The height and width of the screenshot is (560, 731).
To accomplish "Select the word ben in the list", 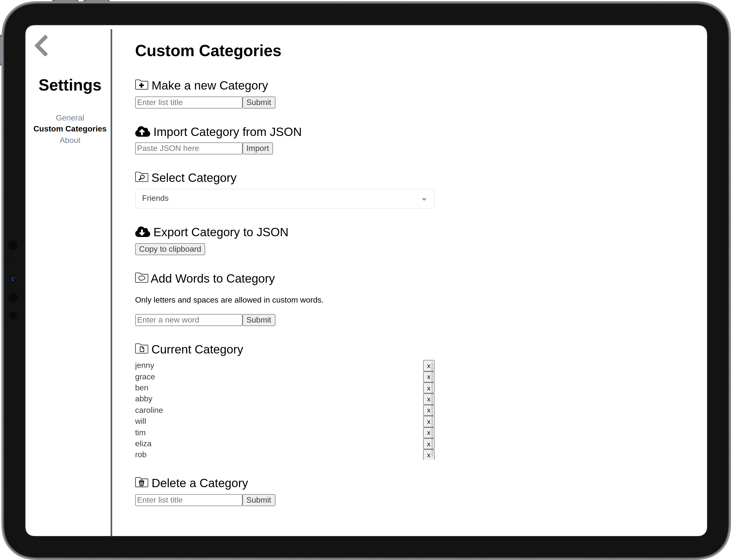I will [142, 388].
